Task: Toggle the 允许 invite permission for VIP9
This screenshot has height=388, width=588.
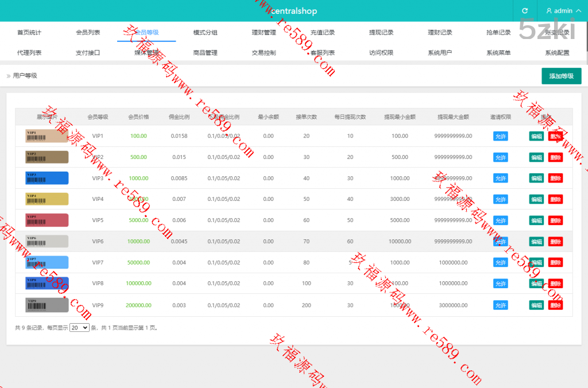Action: 500,305
